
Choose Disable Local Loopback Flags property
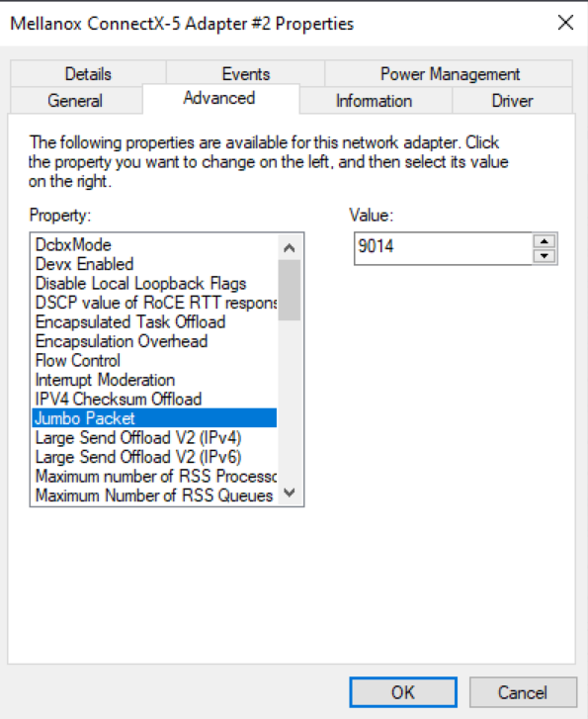pos(154,284)
